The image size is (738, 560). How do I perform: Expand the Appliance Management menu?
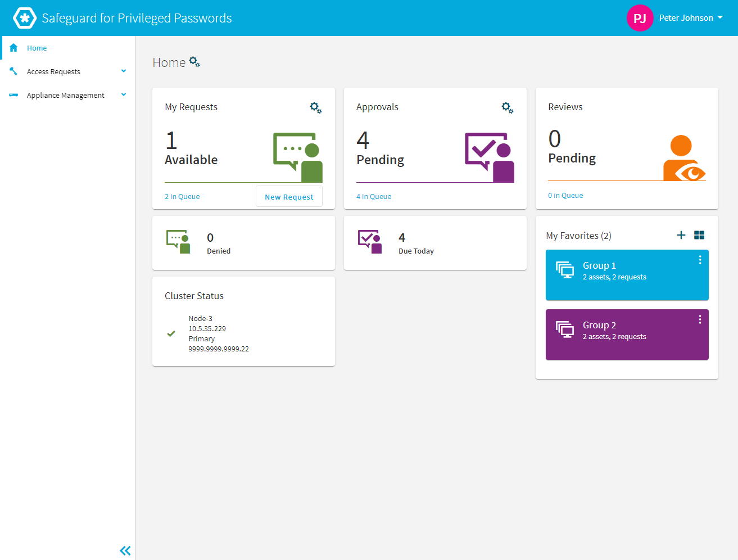click(x=123, y=94)
